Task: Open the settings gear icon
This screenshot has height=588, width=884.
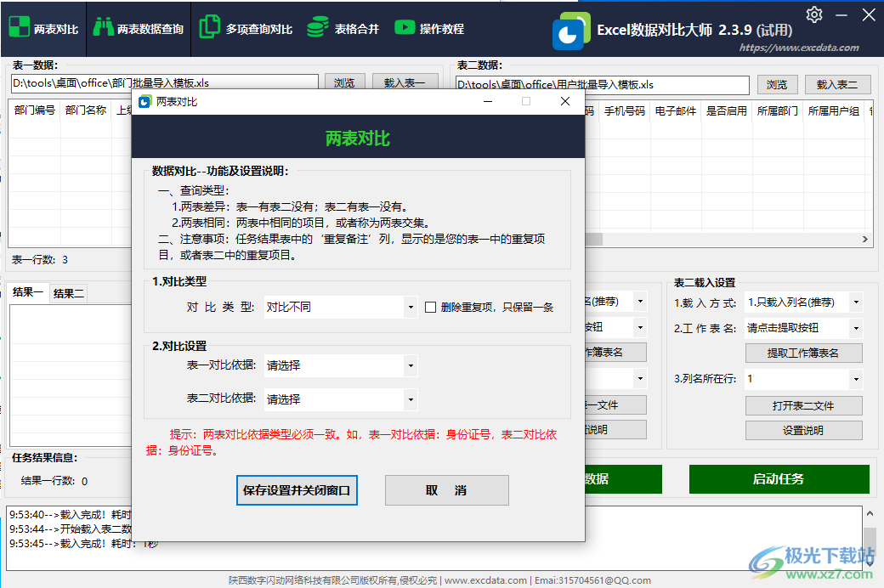Action: (814, 14)
